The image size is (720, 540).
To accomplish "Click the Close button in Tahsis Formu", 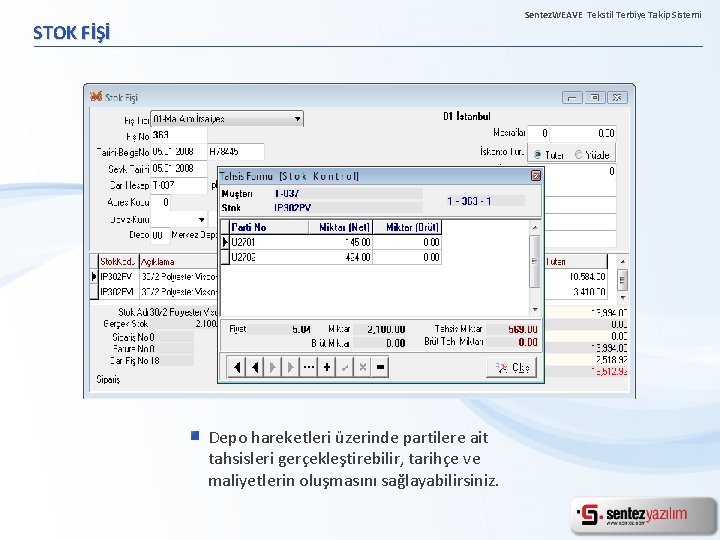I will coord(511,367).
